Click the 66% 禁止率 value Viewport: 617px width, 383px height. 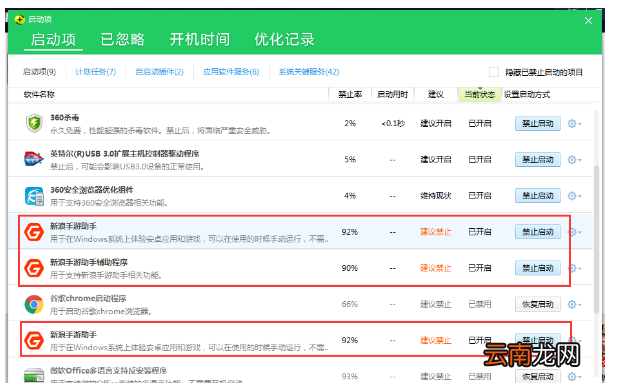[350, 304]
